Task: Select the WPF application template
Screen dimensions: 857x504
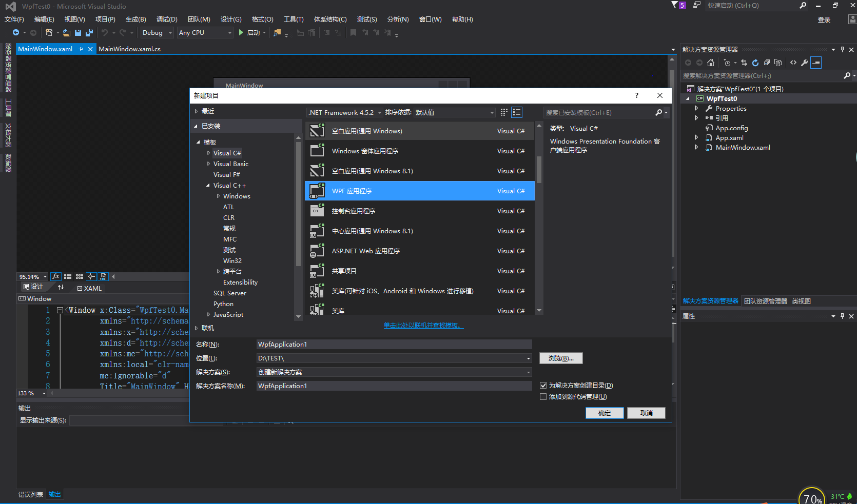Action: 420,191
